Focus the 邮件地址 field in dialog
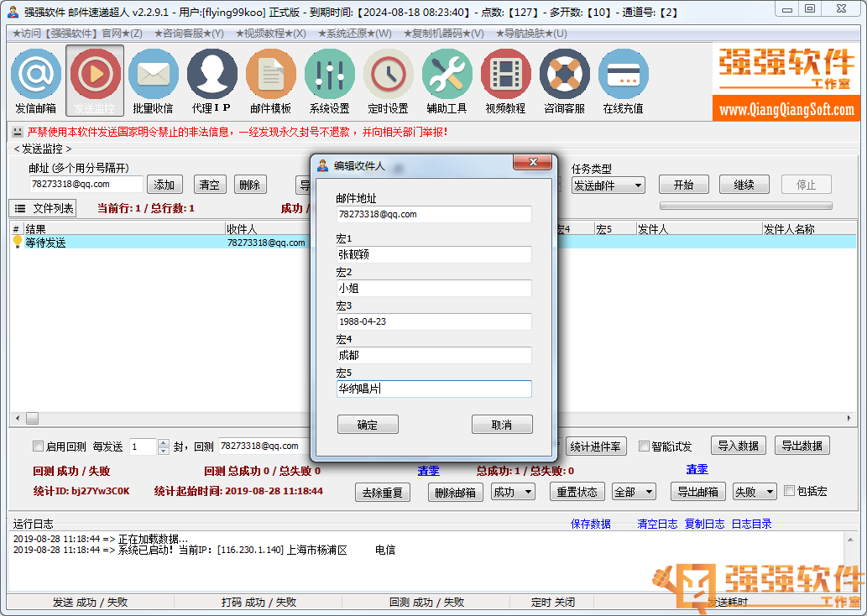 [x=434, y=215]
